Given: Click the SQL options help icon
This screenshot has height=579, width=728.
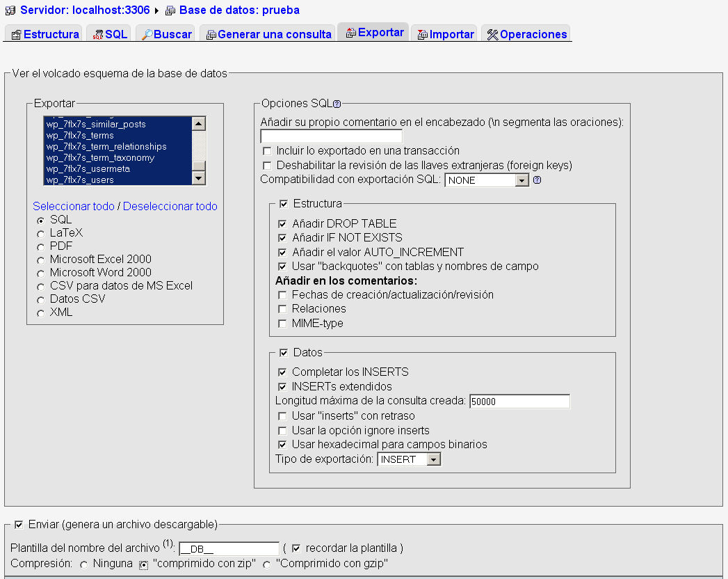Looking at the screenshot, I should click(x=337, y=104).
